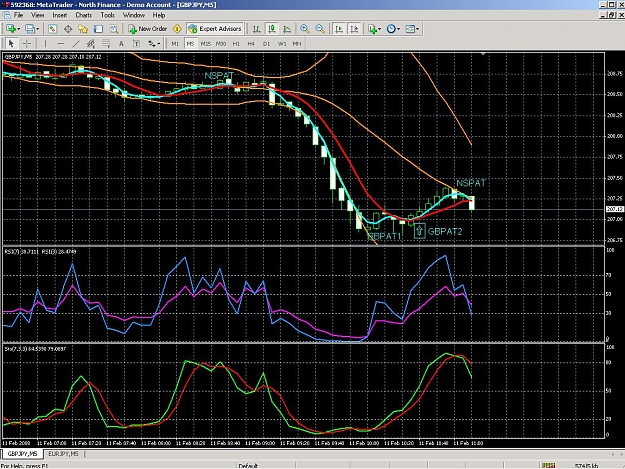
Task: Open the Charts menu
Action: tap(84, 15)
